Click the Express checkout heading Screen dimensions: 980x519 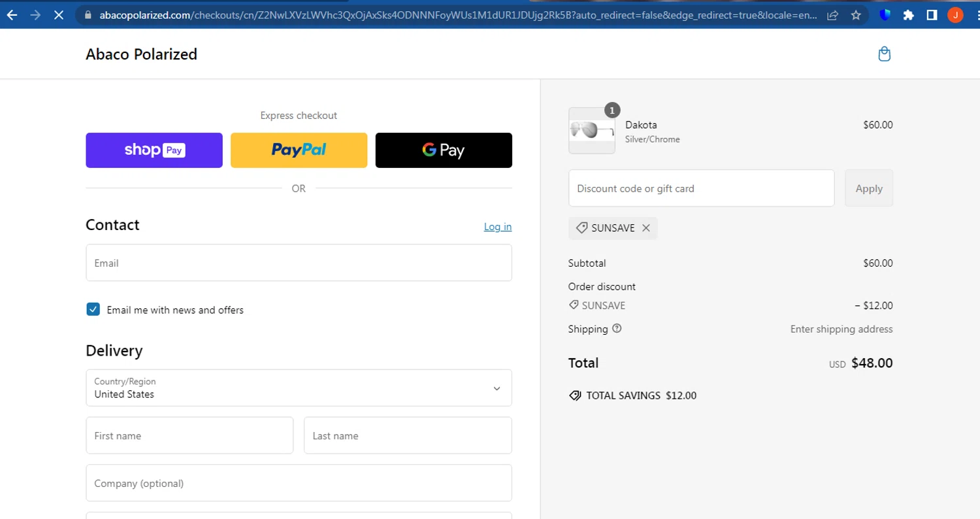(x=299, y=116)
